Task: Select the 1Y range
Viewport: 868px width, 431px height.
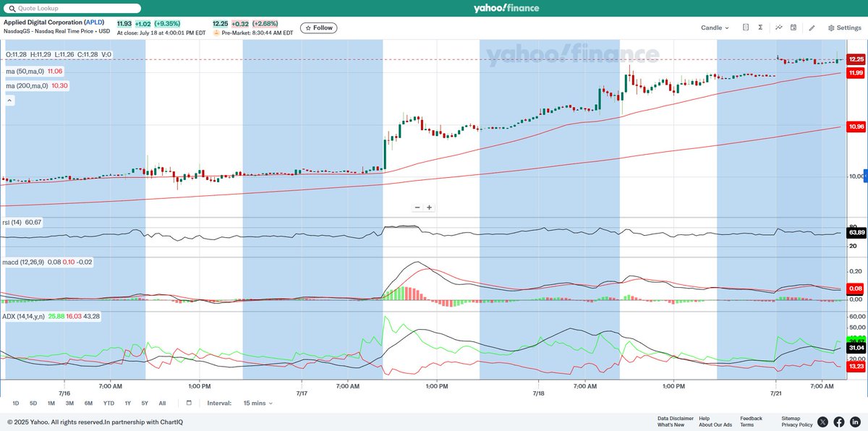Action: pyautogui.click(x=128, y=403)
